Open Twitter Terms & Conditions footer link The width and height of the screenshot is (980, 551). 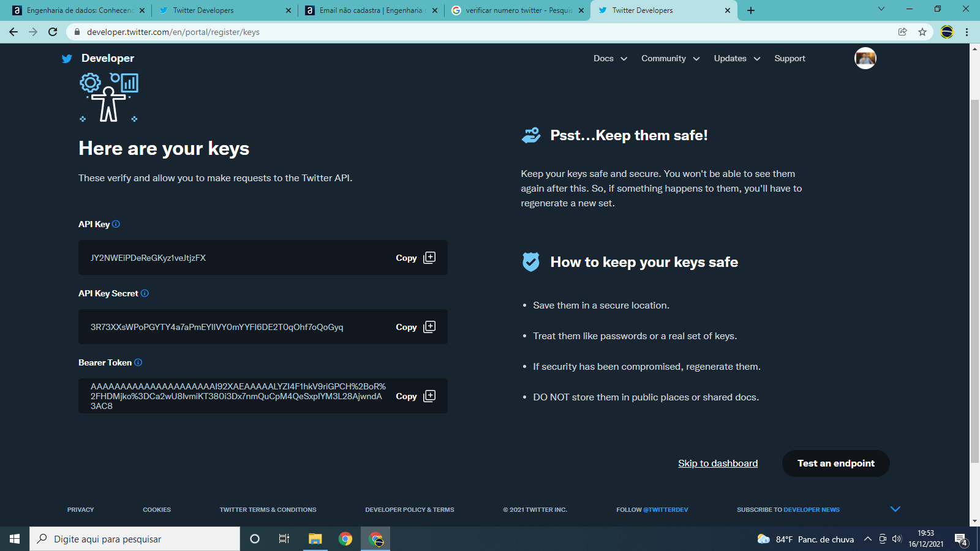(x=268, y=509)
